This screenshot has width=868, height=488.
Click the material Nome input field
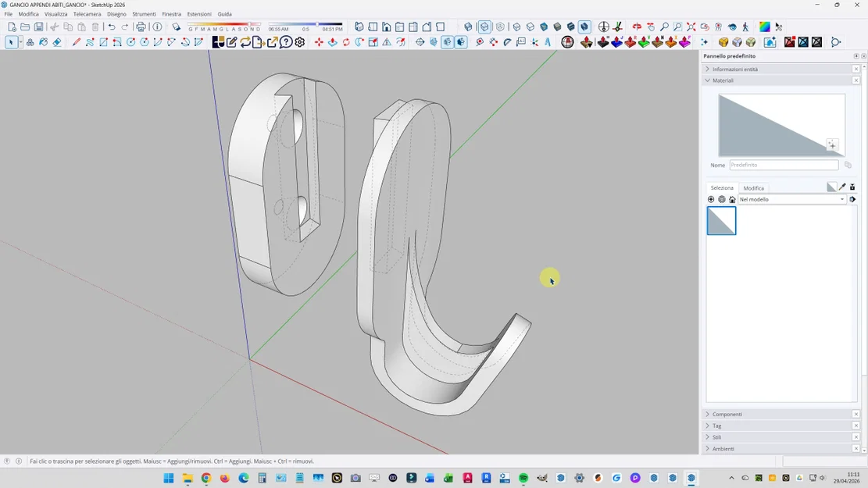point(784,165)
